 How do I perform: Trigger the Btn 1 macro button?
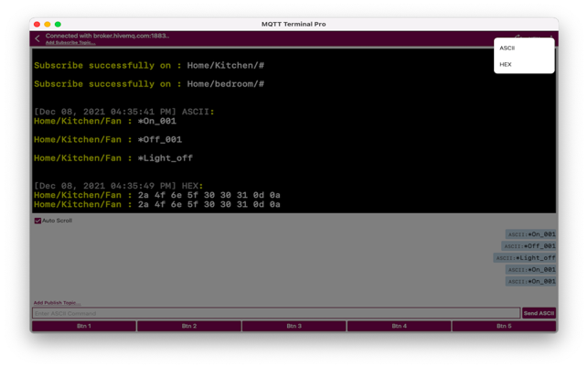[84, 326]
